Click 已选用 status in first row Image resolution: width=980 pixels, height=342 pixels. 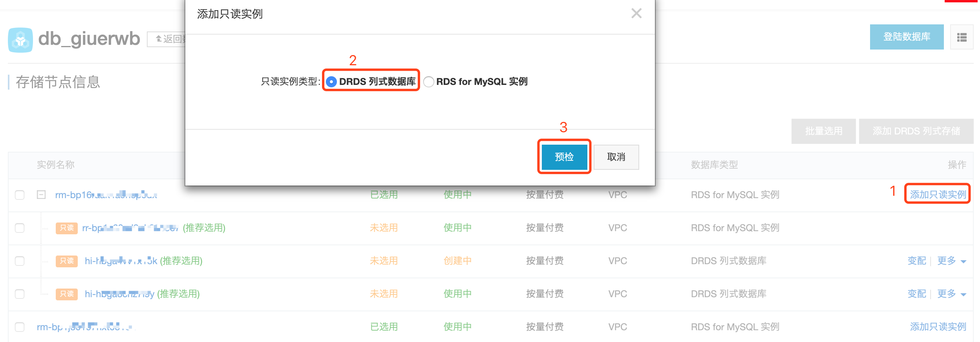384,195
